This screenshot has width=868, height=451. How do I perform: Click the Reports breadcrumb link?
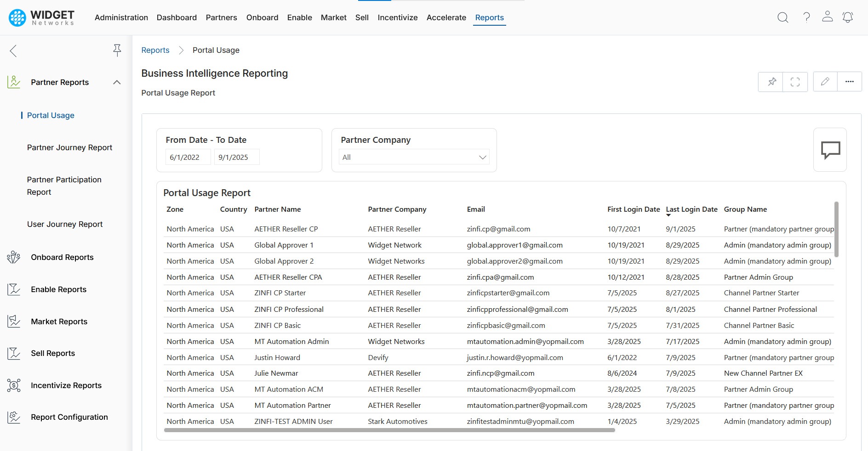tap(155, 50)
